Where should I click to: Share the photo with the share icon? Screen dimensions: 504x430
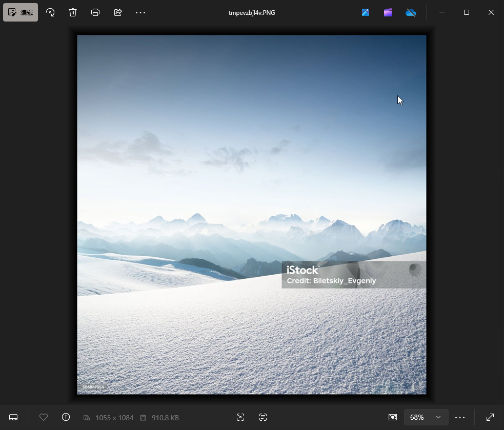(118, 12)
